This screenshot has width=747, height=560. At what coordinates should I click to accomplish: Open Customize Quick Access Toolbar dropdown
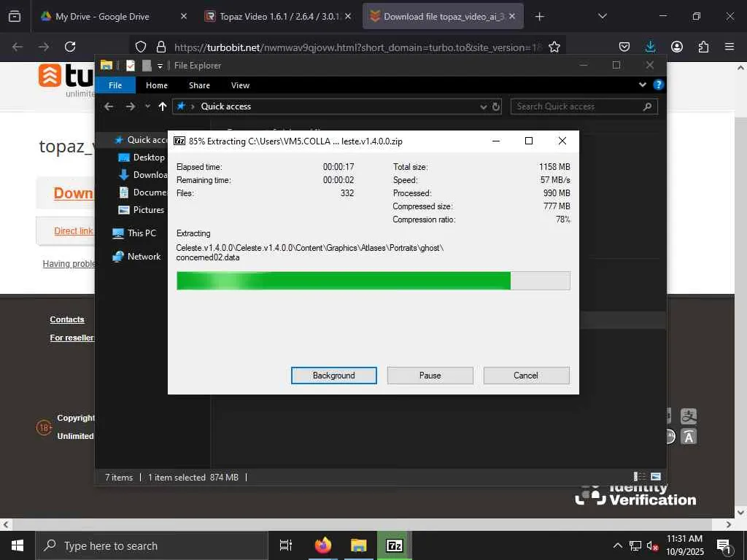point(160,66)
